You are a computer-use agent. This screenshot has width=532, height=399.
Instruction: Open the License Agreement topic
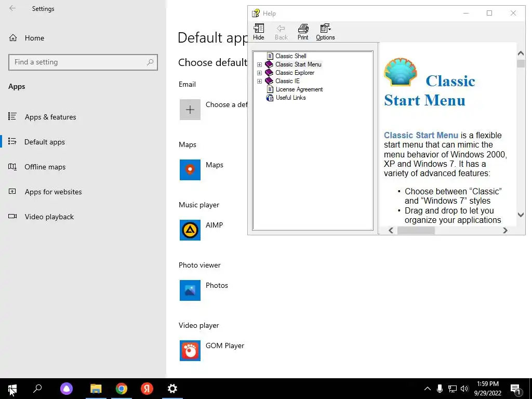299,89
